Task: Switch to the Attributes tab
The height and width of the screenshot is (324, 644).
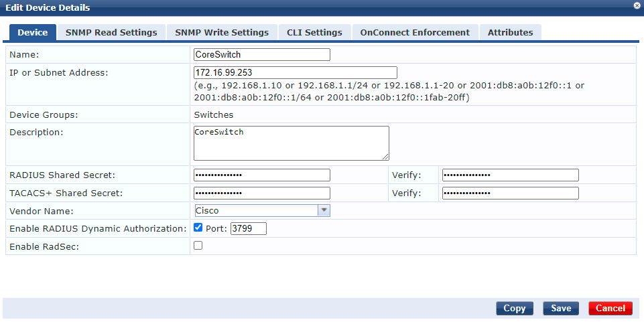Action: tap(510, 32)
